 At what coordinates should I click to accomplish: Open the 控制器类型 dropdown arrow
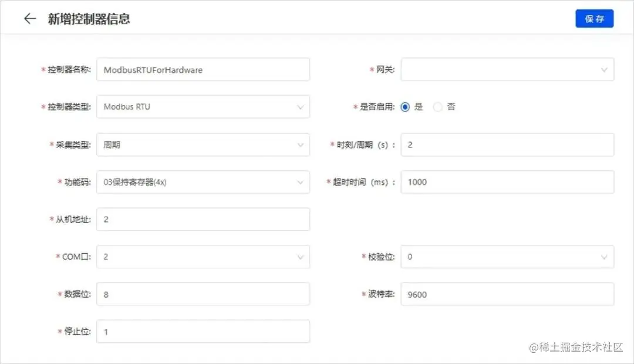coord(300,107)
